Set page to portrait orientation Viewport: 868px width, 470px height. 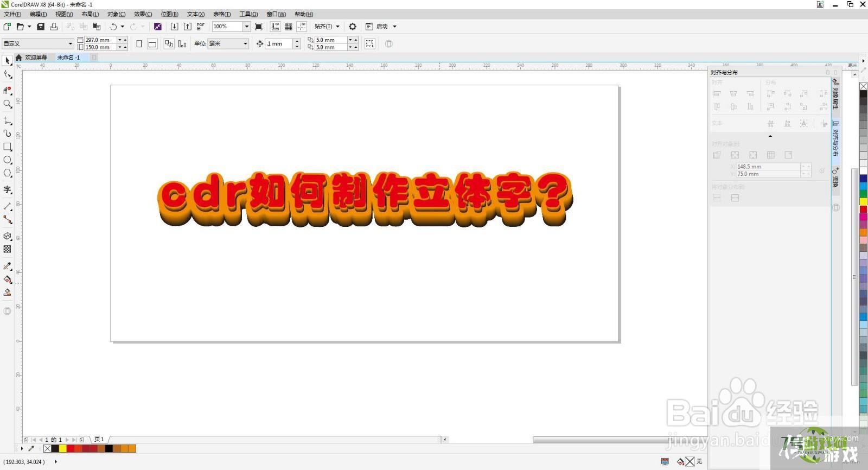(x=139, y=43)
